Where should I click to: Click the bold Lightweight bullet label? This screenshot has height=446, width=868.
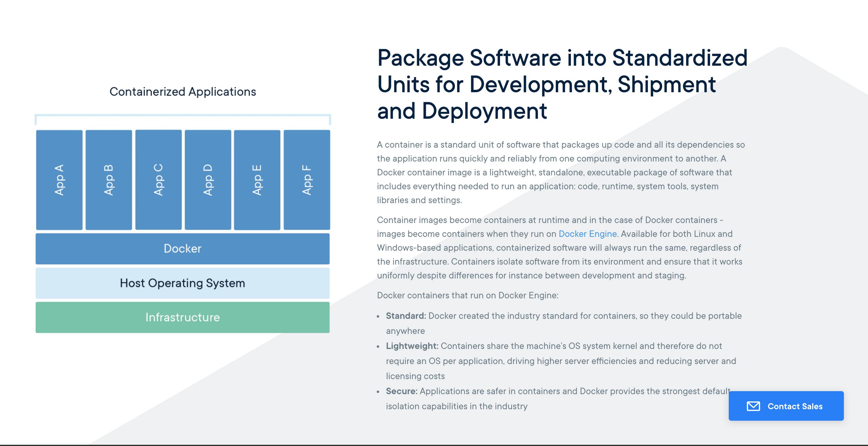(x=412, y=346)
